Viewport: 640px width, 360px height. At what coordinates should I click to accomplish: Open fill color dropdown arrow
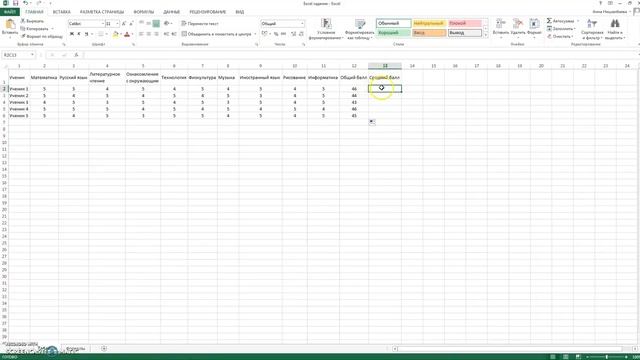coord(121,34)
